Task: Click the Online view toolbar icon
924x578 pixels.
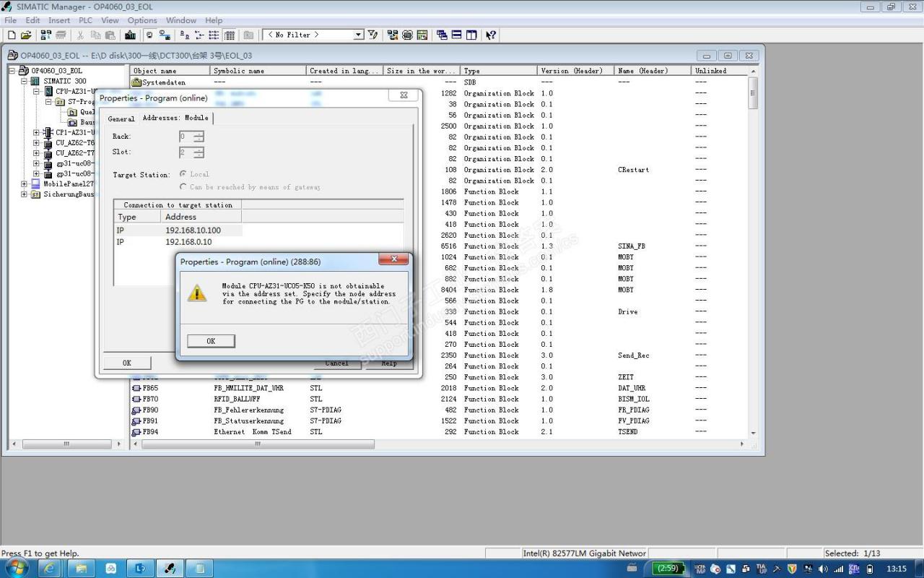Action: [x=165, y=35]
